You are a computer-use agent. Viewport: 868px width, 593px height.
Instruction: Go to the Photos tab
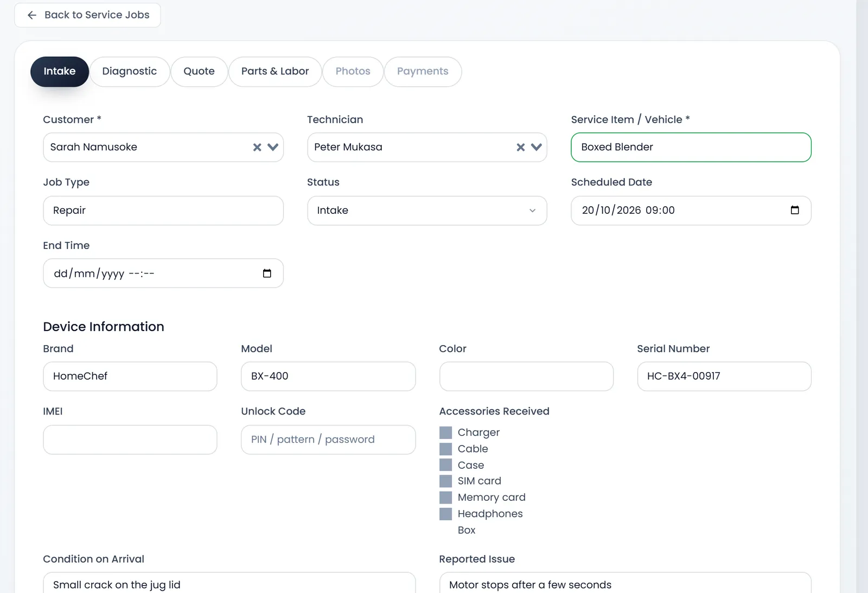tap(353, 72)
